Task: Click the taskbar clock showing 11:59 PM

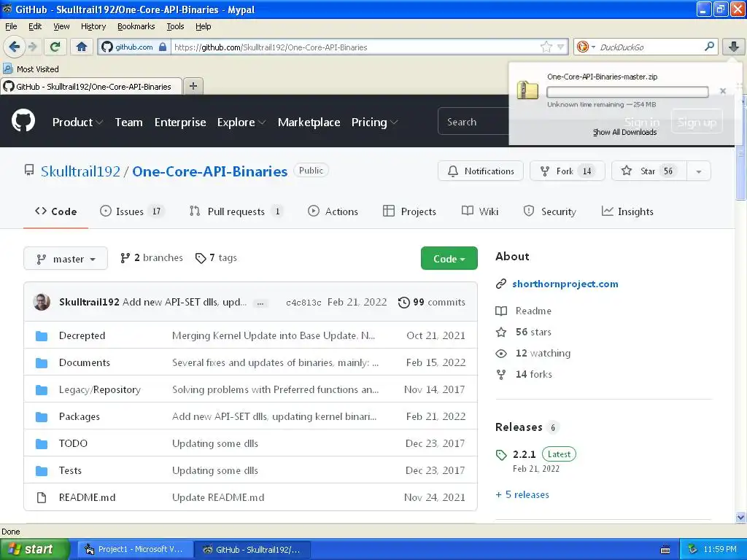Action: [720, 550]
